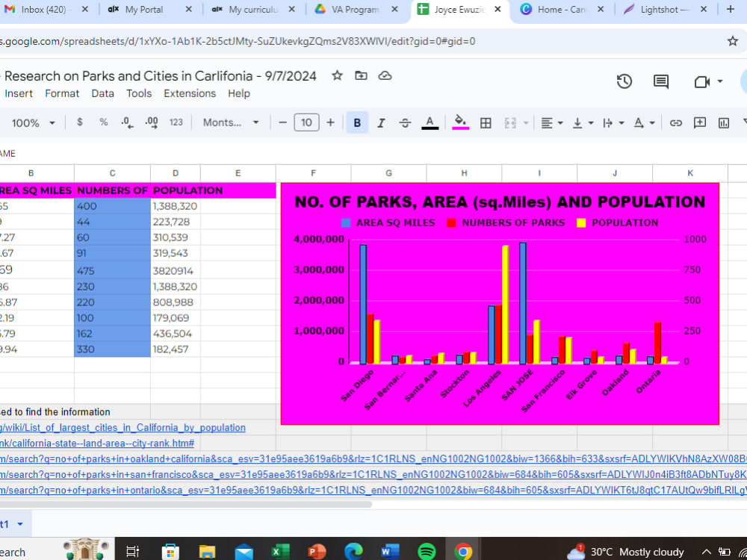Open a new browser tab
Image resolution: width=747 pixels, height=560 pixels.
[730, 9]
